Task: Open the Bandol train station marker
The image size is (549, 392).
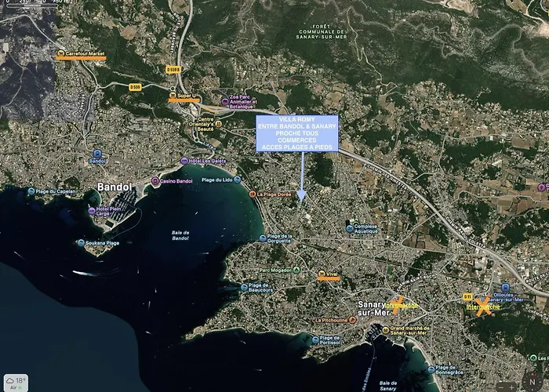Action: click(97, 154)
